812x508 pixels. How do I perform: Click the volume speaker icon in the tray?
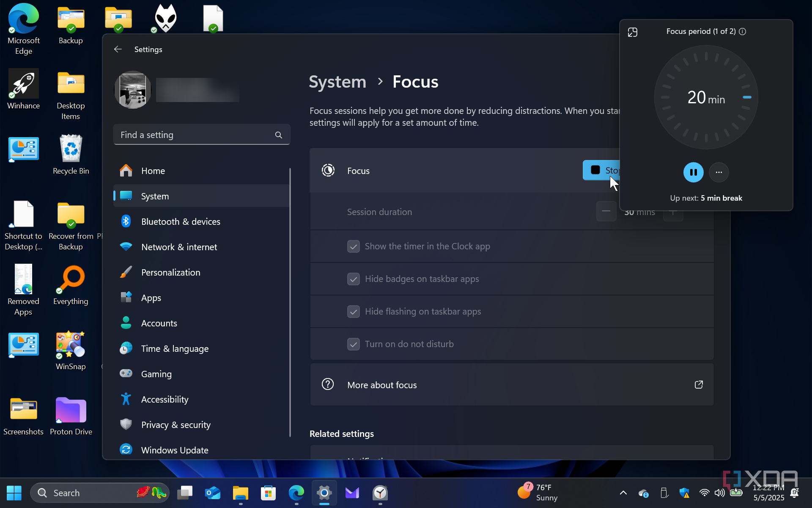coord(720,493)
